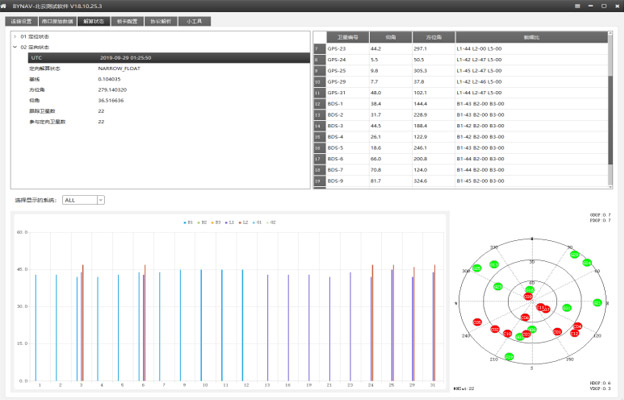Open the ALL system display dropdown

(83, 200)
